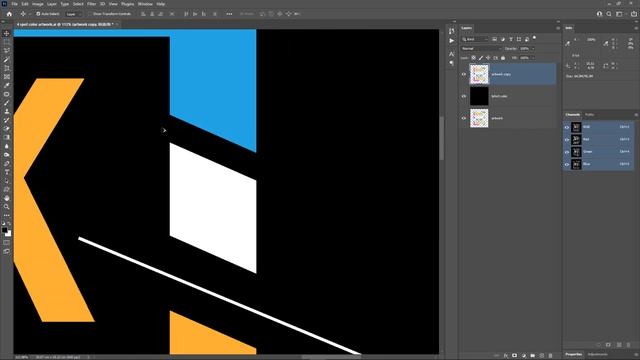
Task: Select the Brush tool
Action: 7,102
